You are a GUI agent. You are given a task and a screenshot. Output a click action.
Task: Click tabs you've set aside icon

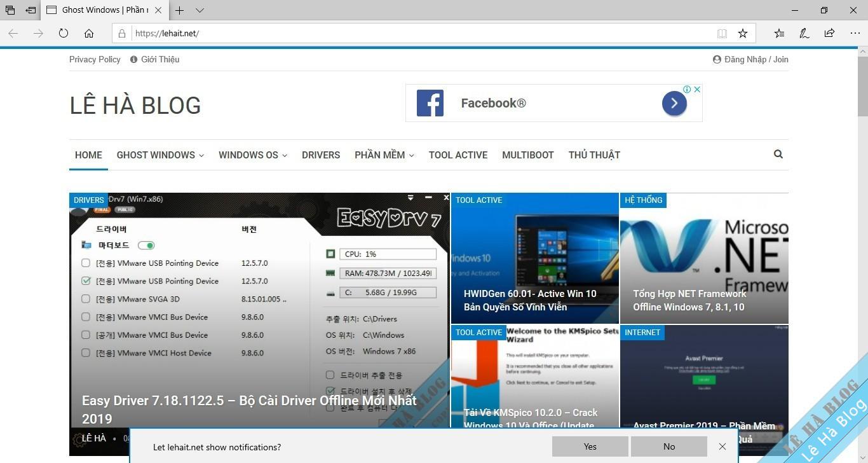(x=10, y=10)
